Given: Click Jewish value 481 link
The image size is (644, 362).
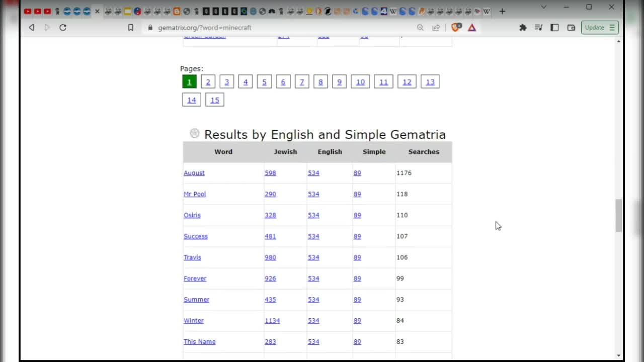Looking at the screenshot, I should 271,236.
